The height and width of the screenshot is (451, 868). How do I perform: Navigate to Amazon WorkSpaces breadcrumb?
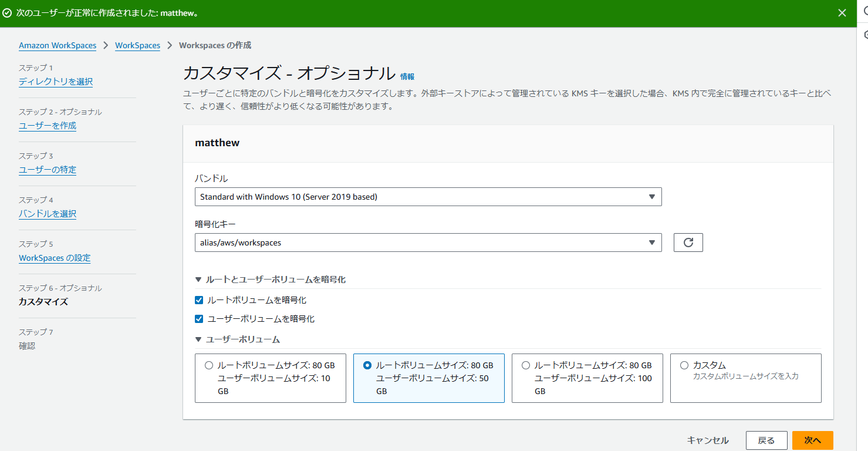click(57, 45)
